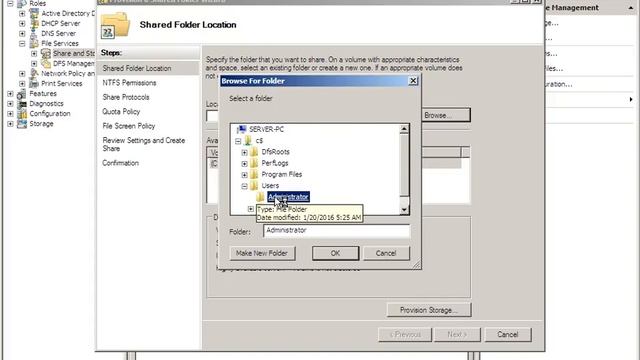
Task: Collapse the Users folder
Action: [244, 186]
